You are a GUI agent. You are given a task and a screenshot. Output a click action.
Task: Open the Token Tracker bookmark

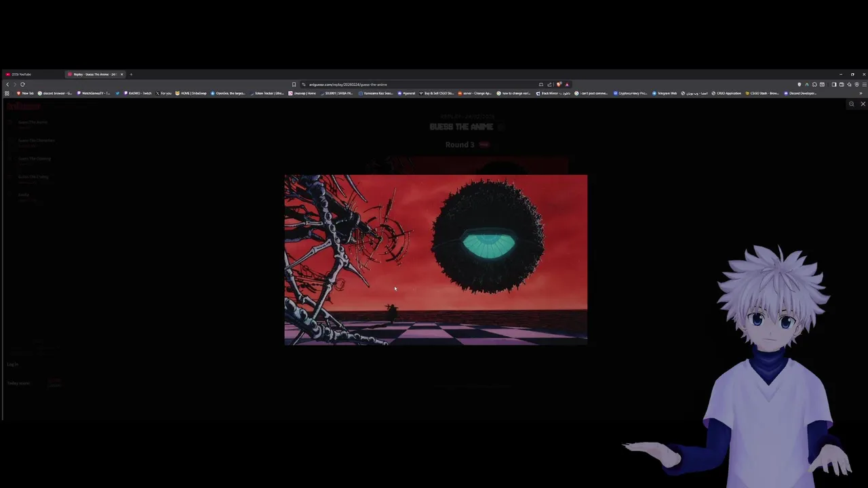point(267,93)
